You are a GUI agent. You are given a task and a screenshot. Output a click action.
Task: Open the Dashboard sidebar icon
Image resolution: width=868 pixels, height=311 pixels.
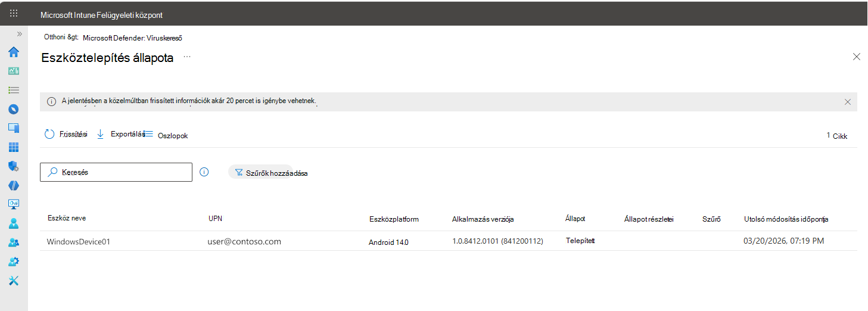[x=14, y=71]
